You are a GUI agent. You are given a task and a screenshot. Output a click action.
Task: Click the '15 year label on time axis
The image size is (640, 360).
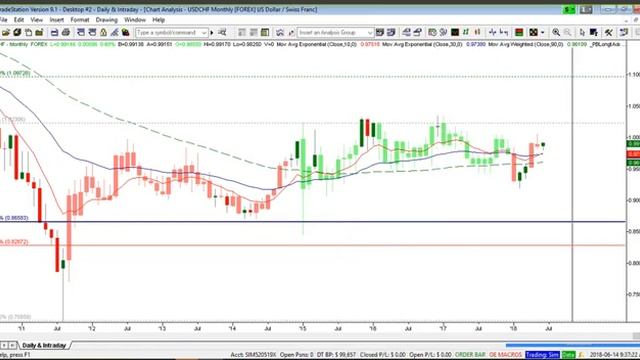(x=302, y=328)
